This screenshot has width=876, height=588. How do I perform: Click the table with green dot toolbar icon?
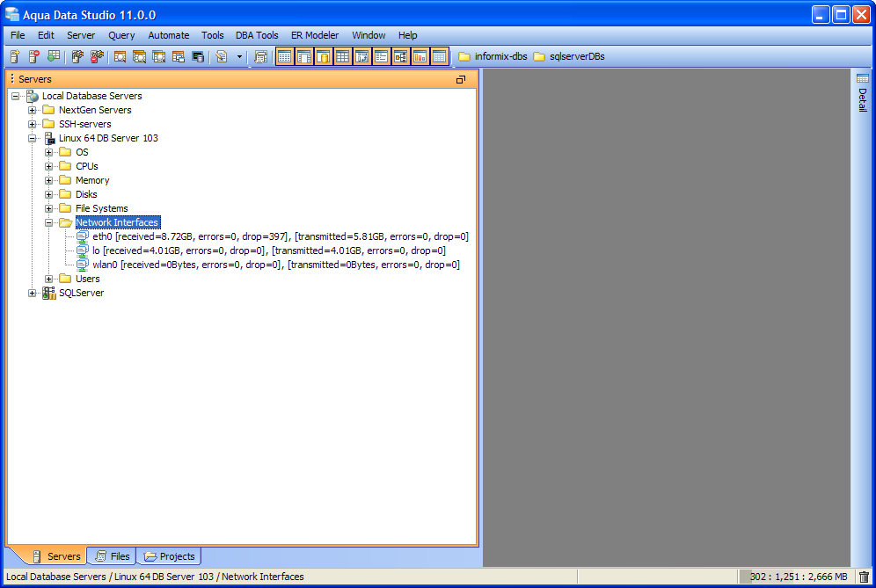coord(54,56)
